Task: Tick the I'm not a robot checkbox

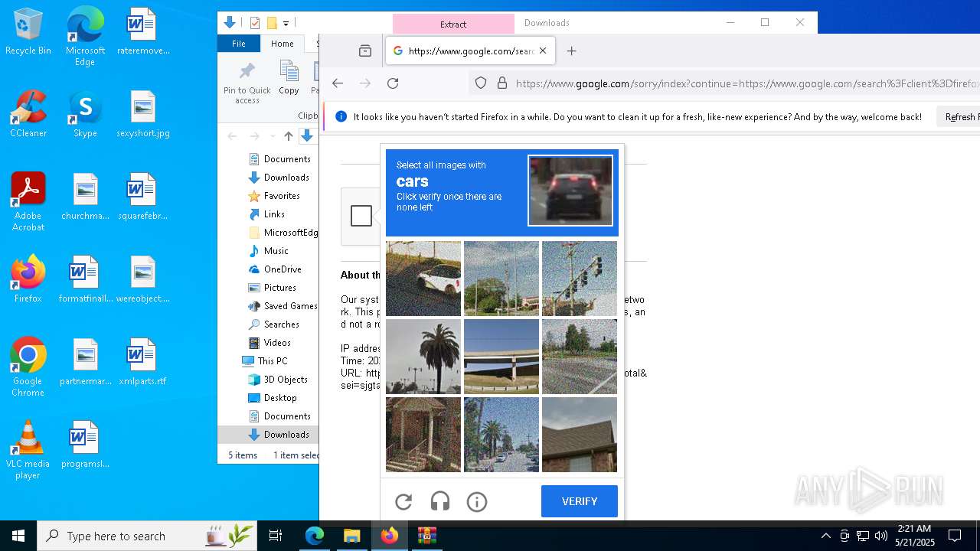Action: (x=361, y=216)
